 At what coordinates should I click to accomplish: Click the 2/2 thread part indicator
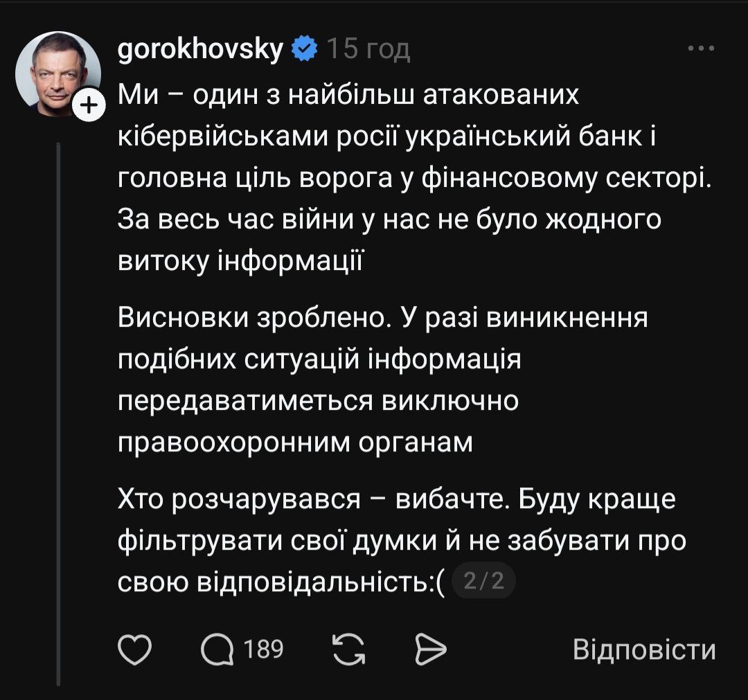click(x=483, y=582)
